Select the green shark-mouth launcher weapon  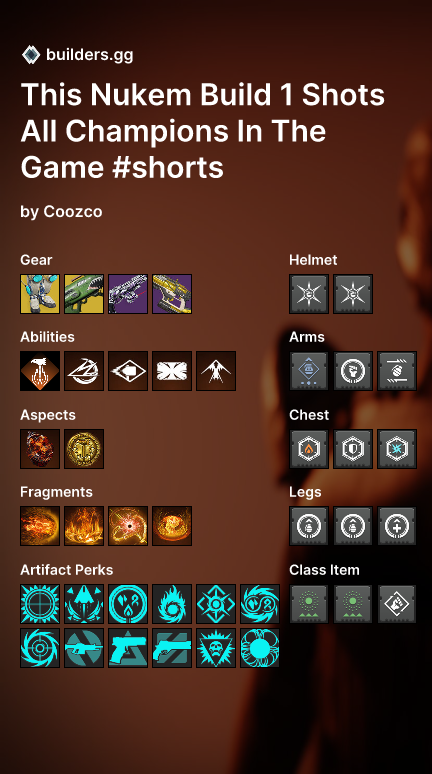pyautogui.click(x=84, y=294)
